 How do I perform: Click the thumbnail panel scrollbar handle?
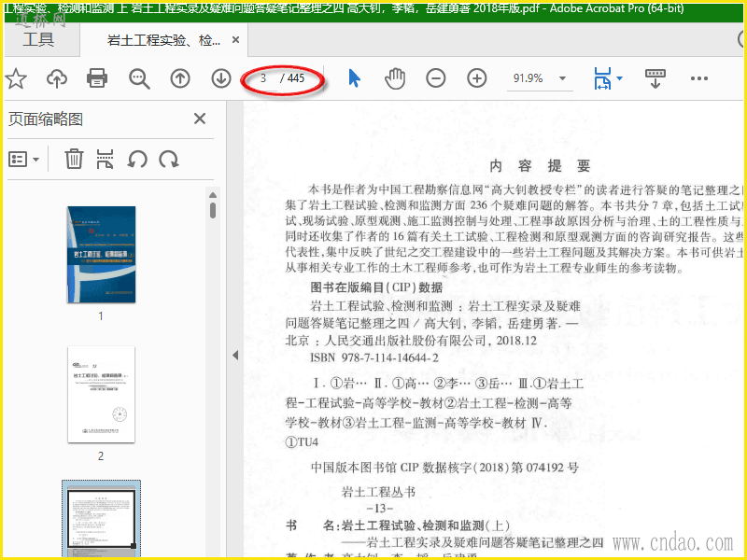[213, 210]
